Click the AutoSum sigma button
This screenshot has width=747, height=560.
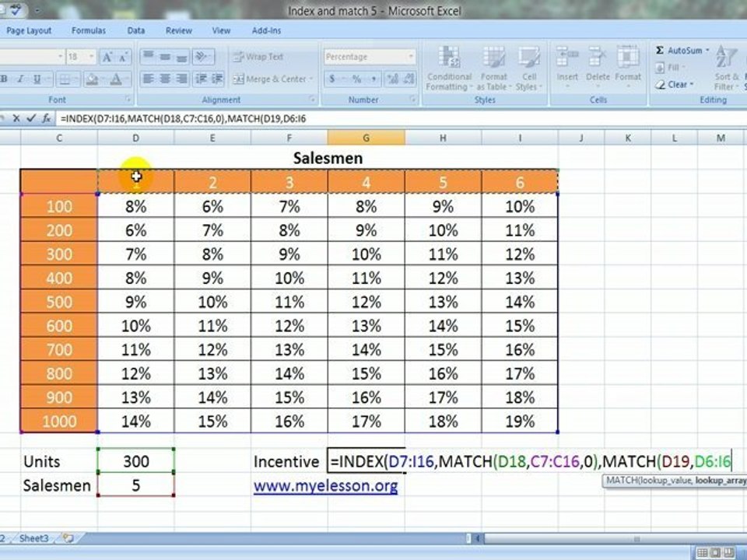pyautogui.click(x=679, y=51)
